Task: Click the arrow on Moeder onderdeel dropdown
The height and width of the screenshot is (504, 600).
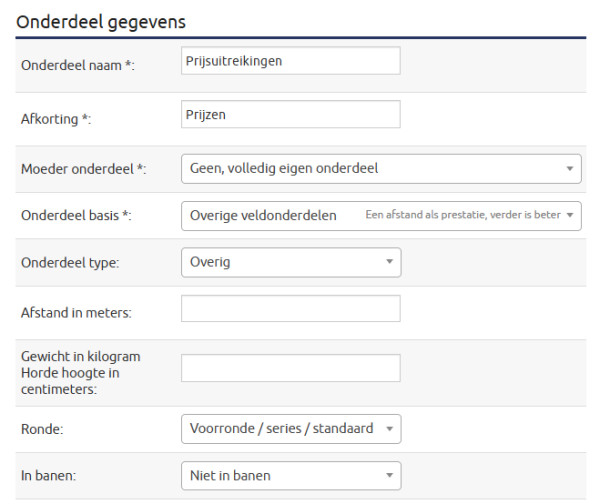Action: (569, 168)
